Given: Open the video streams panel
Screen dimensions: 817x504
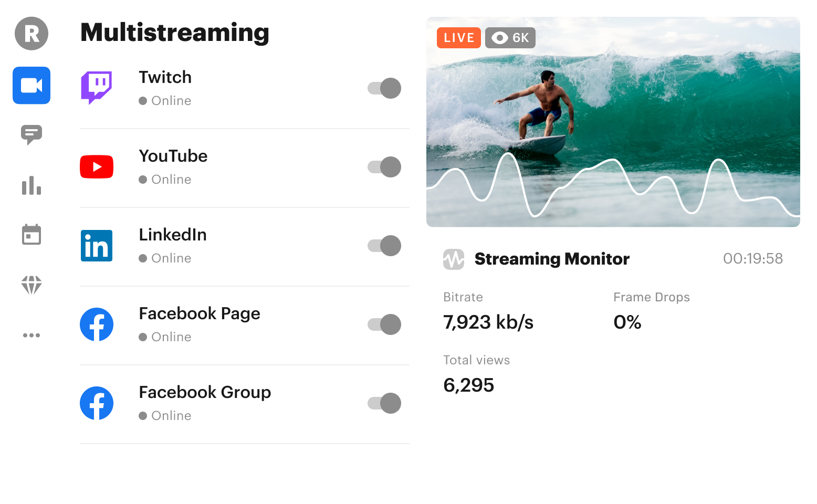Looking at the screenshot, I should (31, 86).
